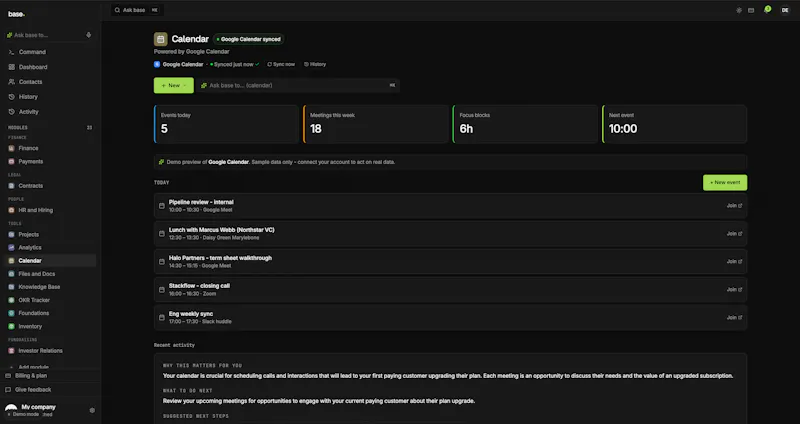Click the calendar icon of Eng weekly sync
800x424 pixels.
tap(162, 317)
